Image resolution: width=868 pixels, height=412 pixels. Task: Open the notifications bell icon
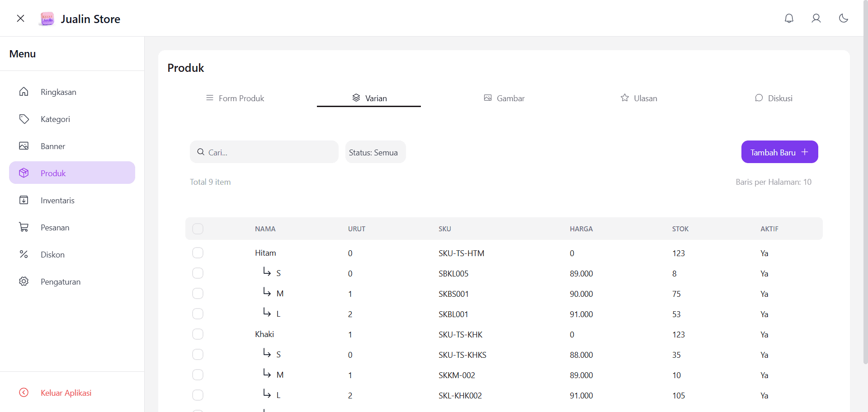click(x=789, y=18)
